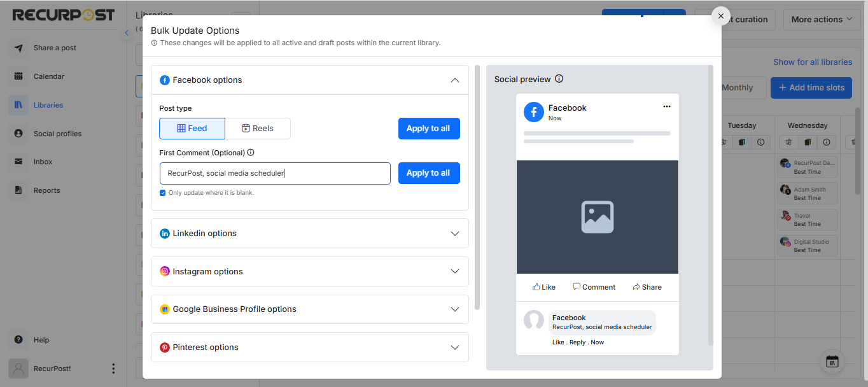Click the Wednesday column header
This screenshot has height=387, width=868.
point(808,125)
